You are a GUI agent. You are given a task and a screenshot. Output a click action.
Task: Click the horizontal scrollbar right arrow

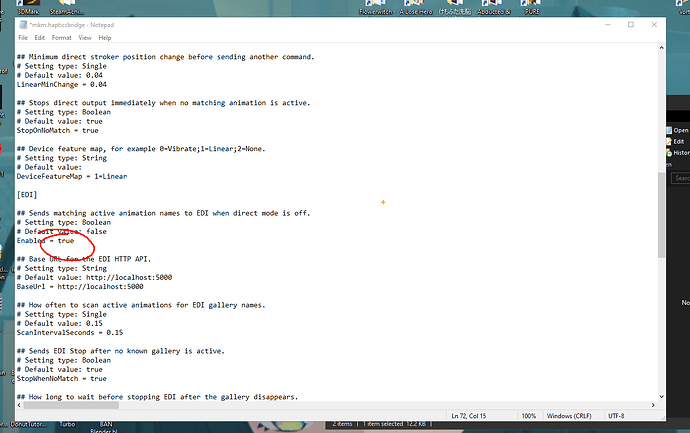[653, 405]
